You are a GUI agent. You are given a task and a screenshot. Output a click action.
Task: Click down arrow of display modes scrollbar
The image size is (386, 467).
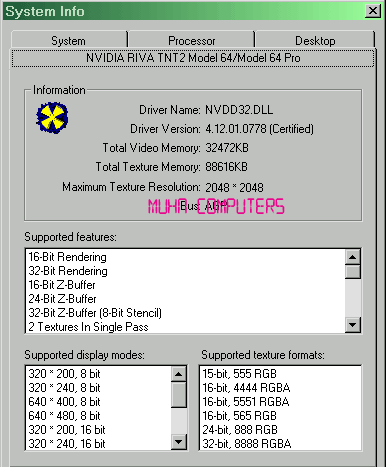[179, 442]
